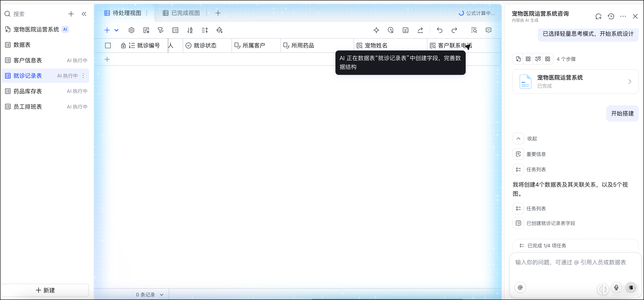This screenshot has width=644, height=300.
Task: Open the group-by toolbar icon
Action: [x=175, y=30]
